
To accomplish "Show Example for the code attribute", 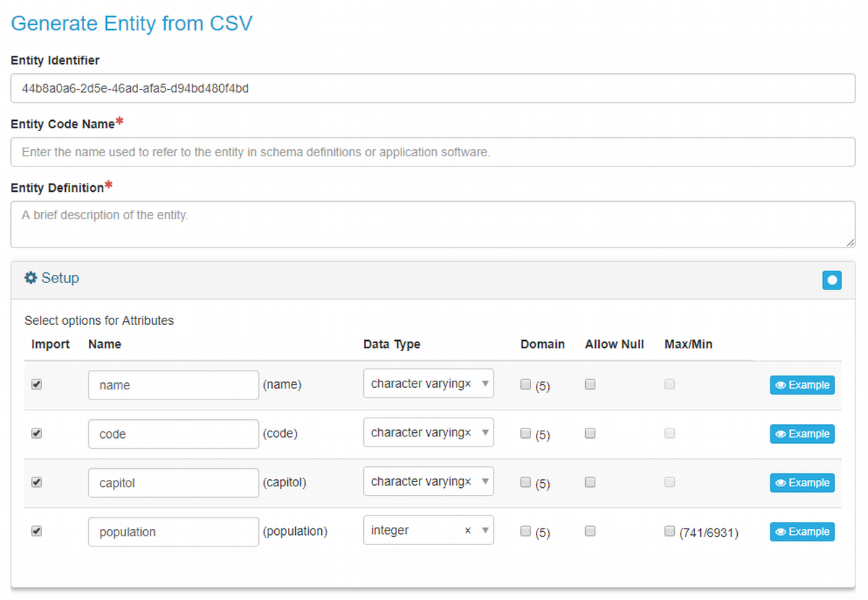I will pyautogui.click(x=802, y=434).
